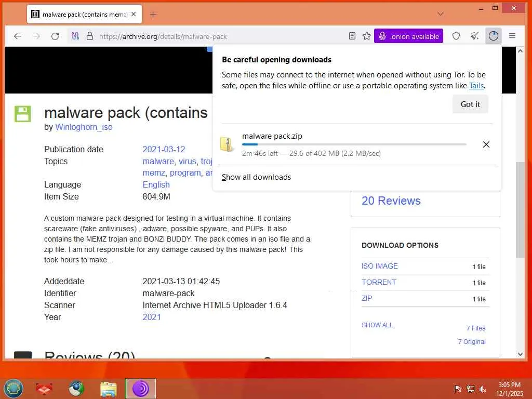Click the Scanner value Internet Archive HTML5 Uploader
Viewport: 532px width, 399px height.
coord(215,305)
